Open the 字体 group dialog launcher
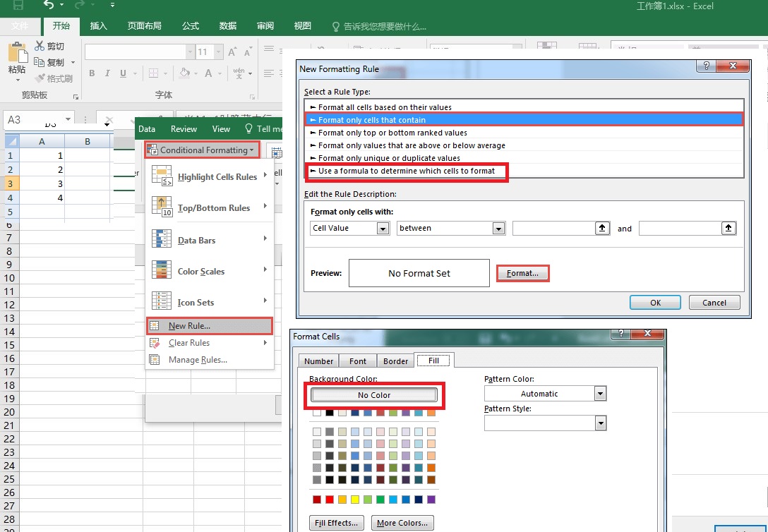Image resolution: width=768 pixels, height=532 pixels. click(252, 97)
